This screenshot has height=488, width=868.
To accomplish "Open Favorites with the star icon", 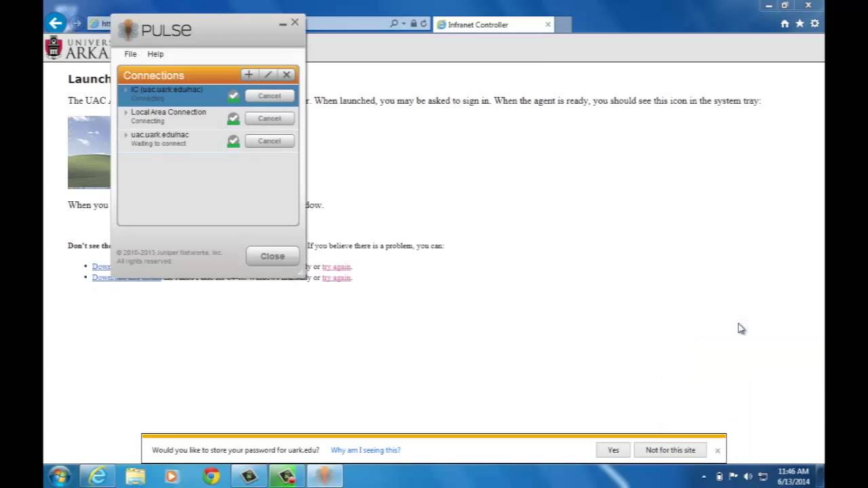I will point(800,24).
